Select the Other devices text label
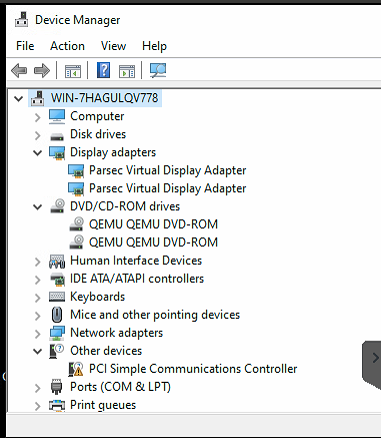 [x=106, y=351]
